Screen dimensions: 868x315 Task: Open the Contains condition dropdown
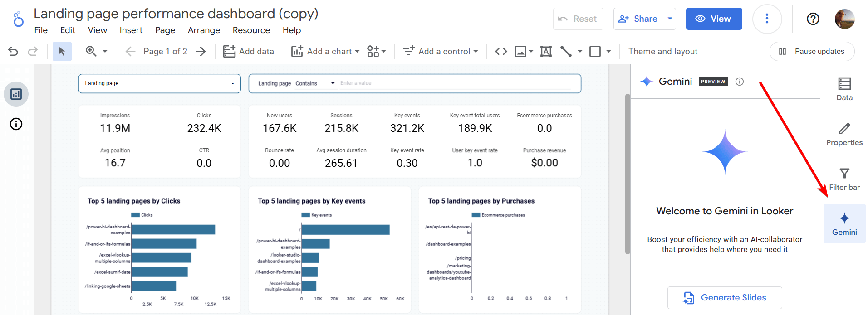point(315,83)
